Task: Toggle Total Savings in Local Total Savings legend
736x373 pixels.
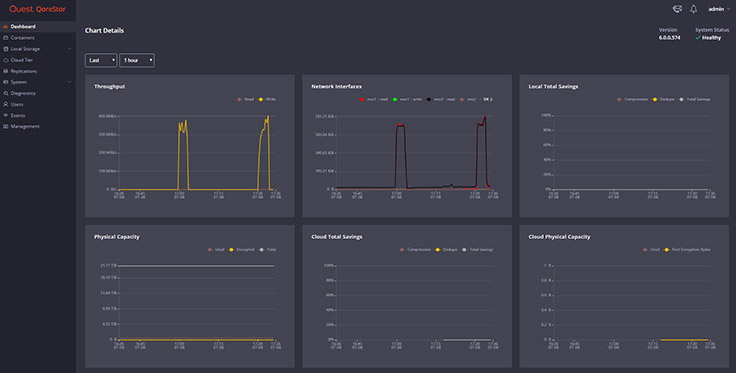Action: coord(695,99)
